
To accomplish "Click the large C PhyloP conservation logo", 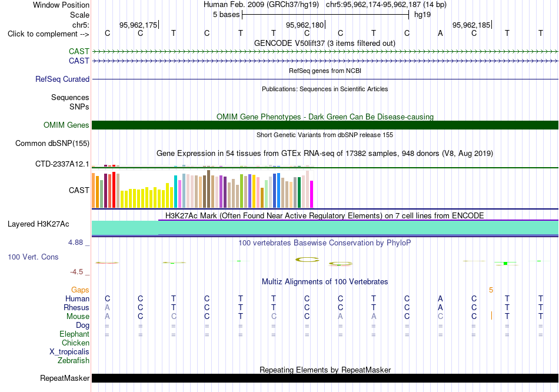I will point(307,260).
